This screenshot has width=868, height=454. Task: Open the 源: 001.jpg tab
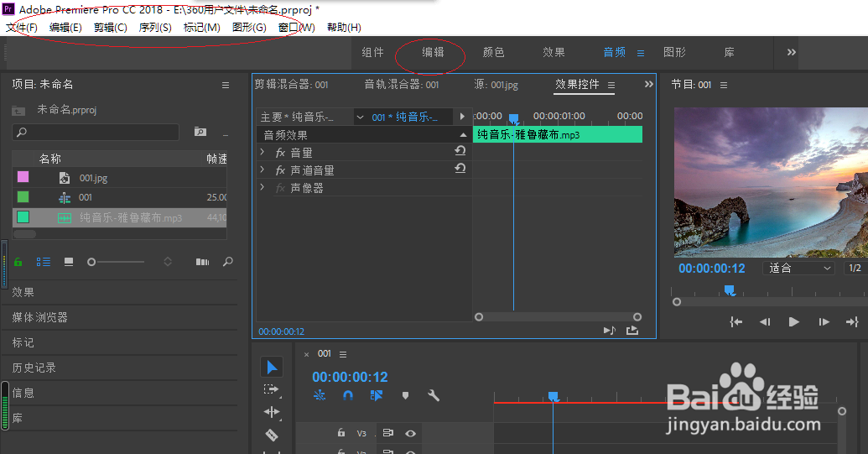coord(496,85)
